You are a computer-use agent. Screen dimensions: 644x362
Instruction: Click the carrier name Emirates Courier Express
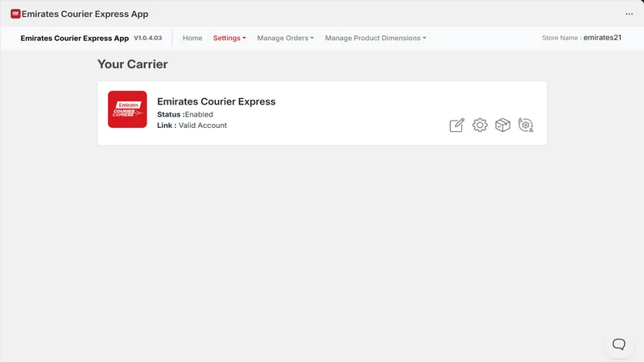click(216, 101)
